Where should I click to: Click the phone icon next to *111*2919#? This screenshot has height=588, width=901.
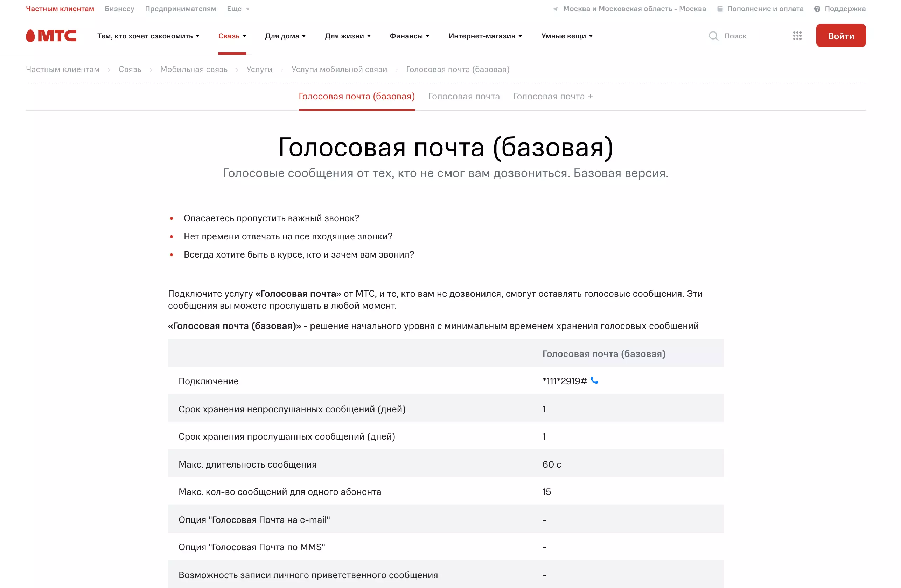594,380
